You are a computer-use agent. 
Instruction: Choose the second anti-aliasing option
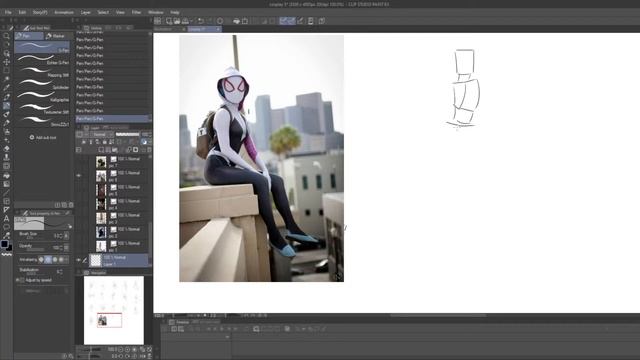[48, 260]
